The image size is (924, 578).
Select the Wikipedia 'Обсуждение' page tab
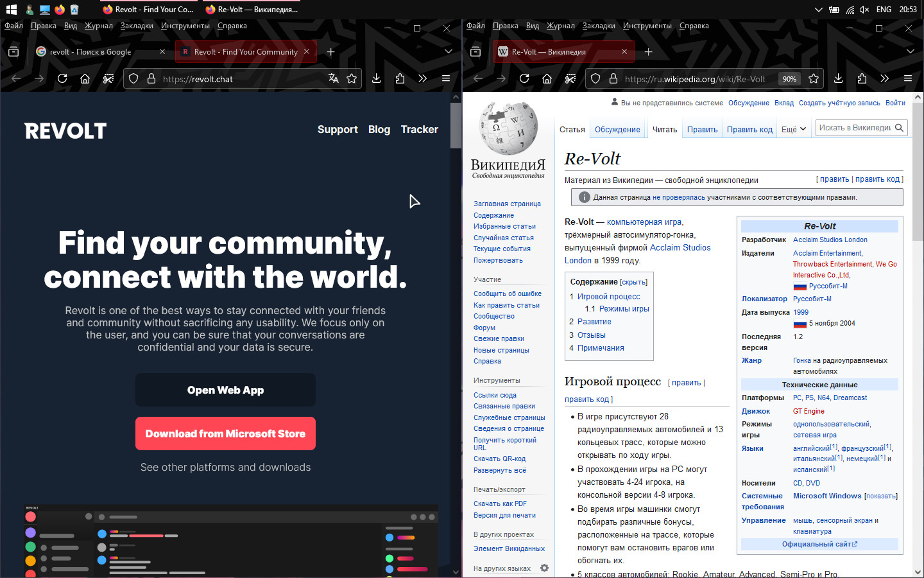617,129
